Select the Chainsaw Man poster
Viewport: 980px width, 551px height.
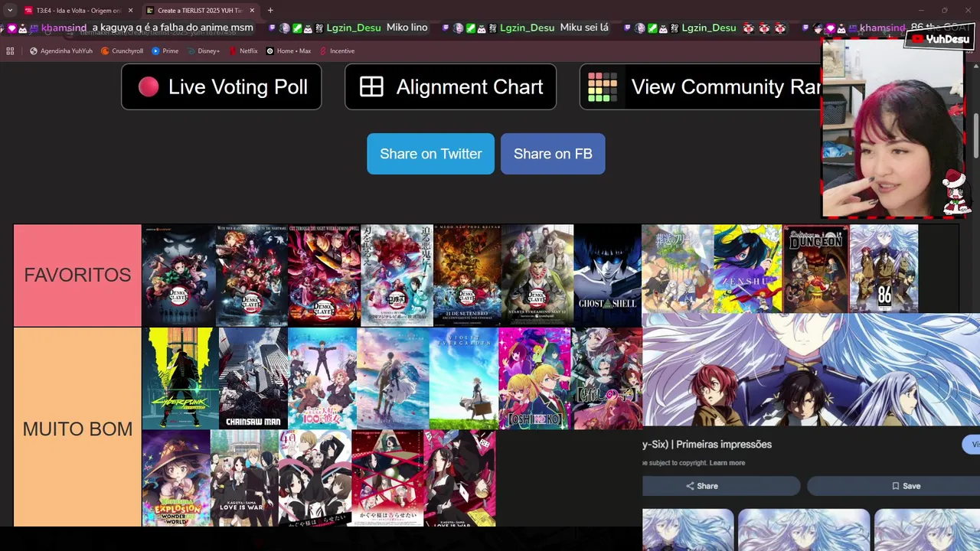point(253,379)
